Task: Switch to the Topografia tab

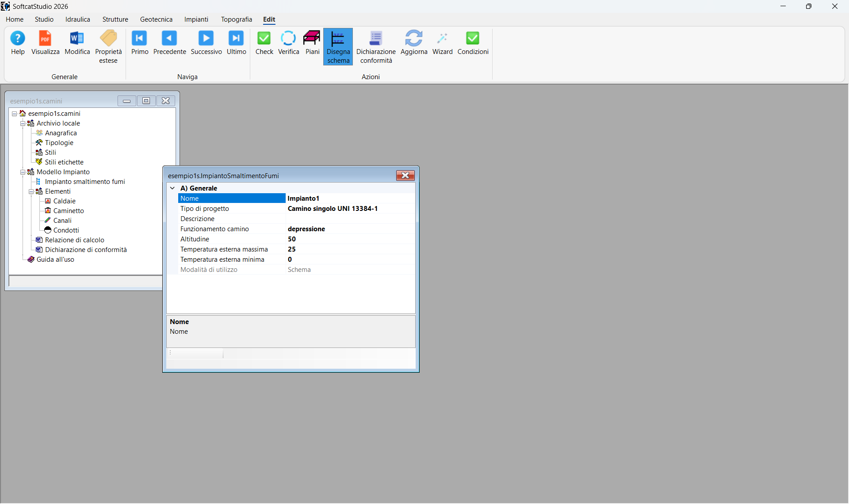Action: click(237, 19)
